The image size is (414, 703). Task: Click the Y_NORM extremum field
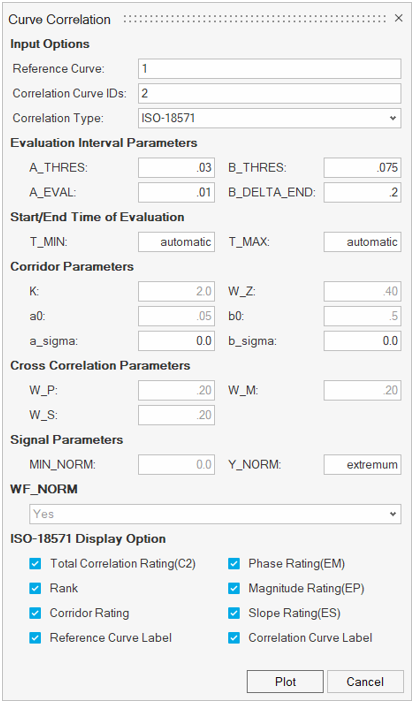coord(362,464)
